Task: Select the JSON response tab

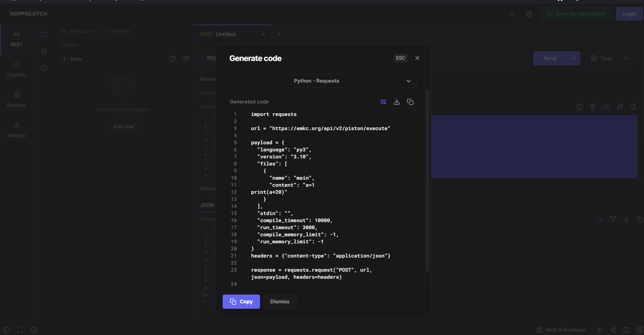Action: (x=207, y=205)
